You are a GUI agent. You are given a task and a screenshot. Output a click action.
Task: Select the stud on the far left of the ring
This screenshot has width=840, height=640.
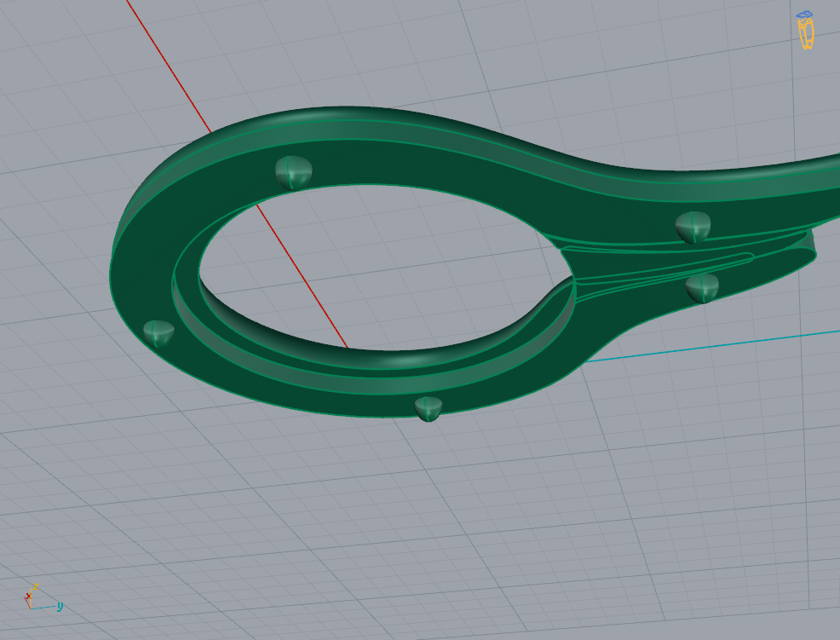point(158,332)
